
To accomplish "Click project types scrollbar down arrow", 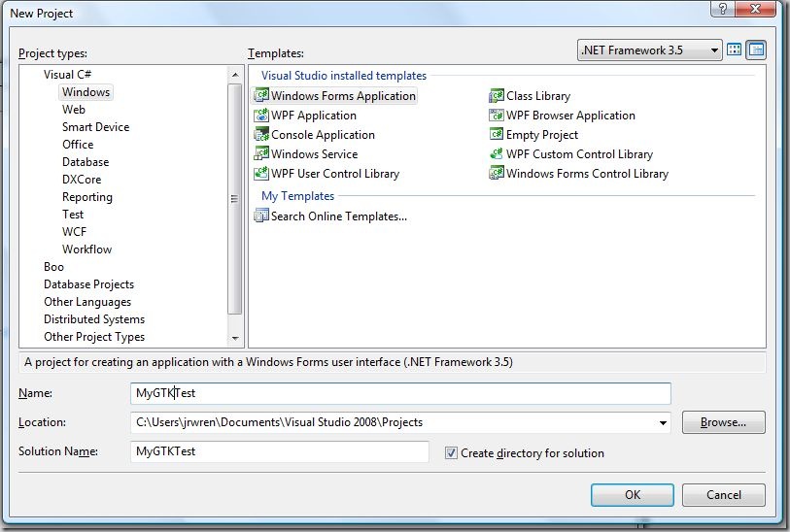I will pos(235,338).
